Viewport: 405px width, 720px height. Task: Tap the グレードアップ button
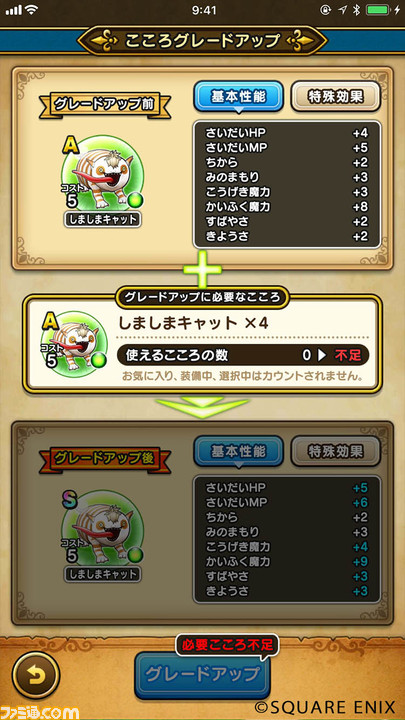click(x=202, y=675)
